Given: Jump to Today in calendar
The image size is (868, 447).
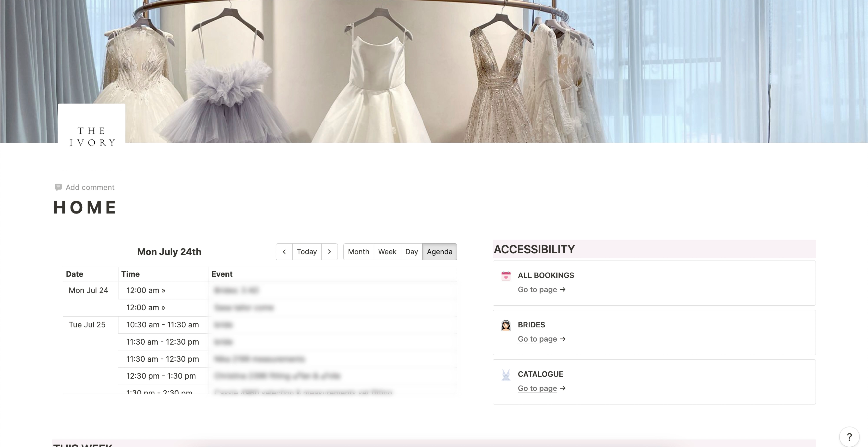Looking at the screenshot, I should coord(307,252).
